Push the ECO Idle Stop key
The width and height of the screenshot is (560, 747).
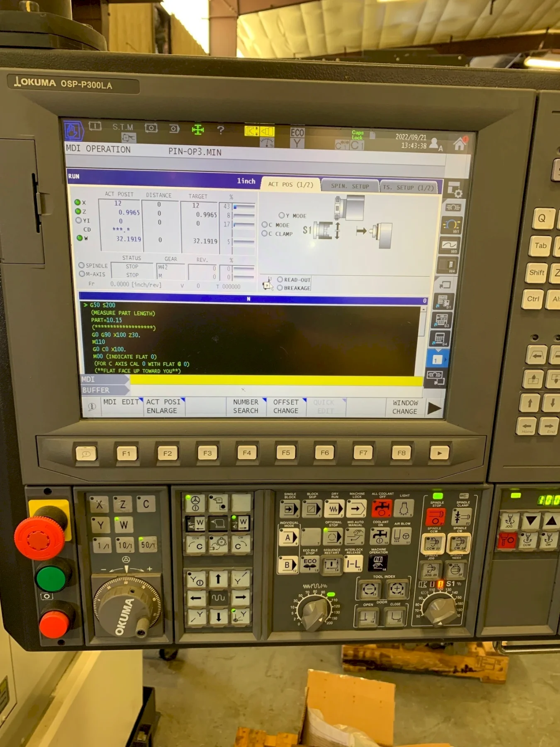click(x=309, y=565)
